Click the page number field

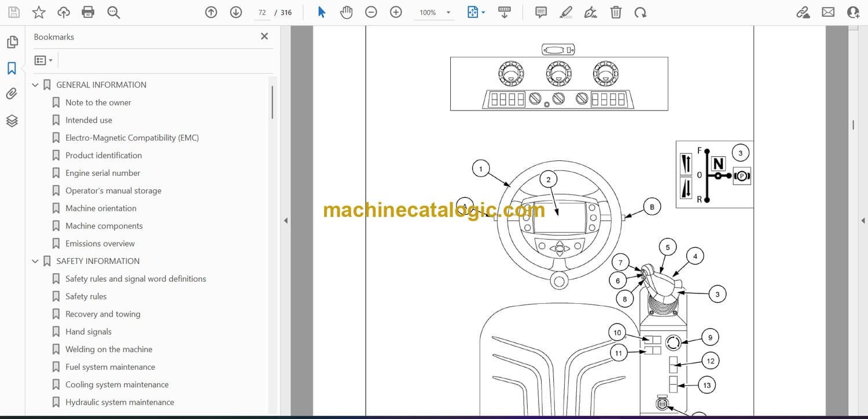tap(262, 12)
